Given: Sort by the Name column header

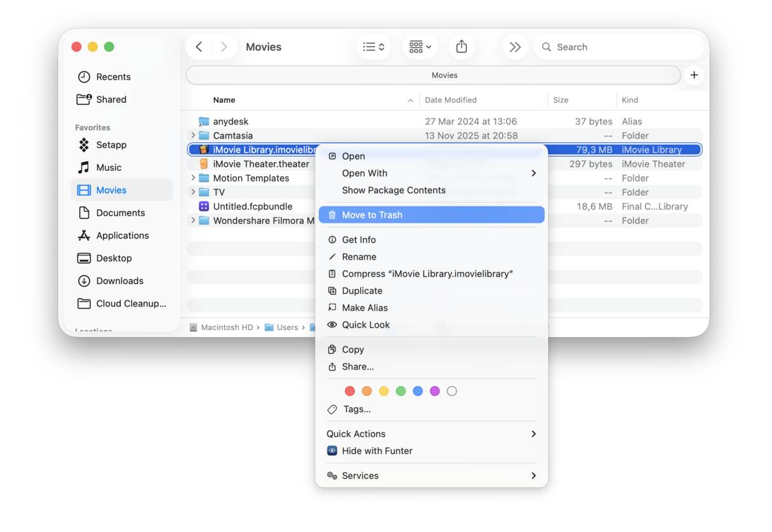Looking at the screenshot, I should click(x=224, y=100).
